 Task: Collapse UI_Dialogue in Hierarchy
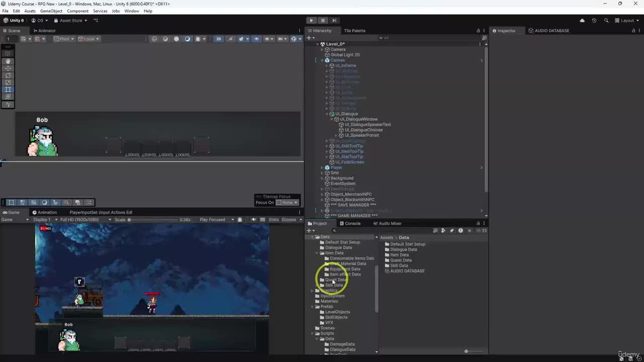tap(327, 114)
